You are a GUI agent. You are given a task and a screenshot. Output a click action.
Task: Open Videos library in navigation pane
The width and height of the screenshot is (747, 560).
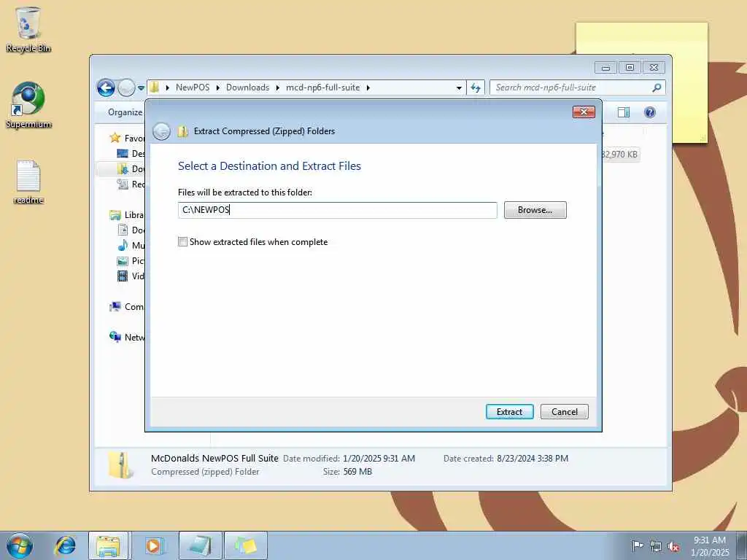point(131,276)
